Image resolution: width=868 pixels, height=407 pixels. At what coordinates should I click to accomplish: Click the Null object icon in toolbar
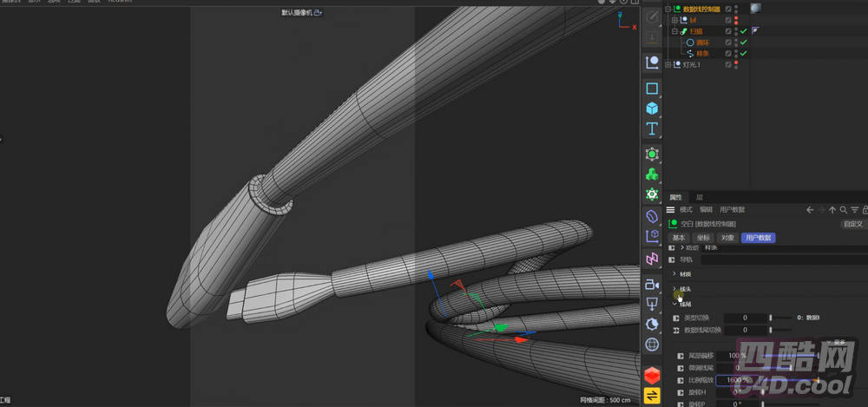point(652,62)
